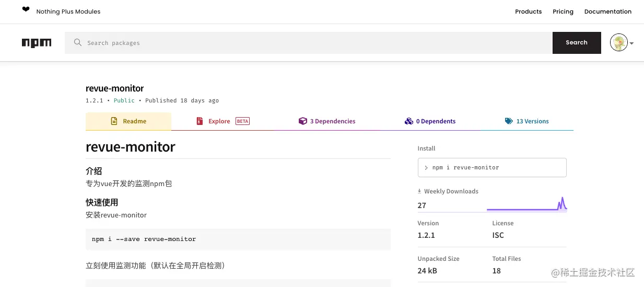The height and width of the screenshot is (287, 644).
Task: Click the 安装revue-monitor line
Action: point(116,215)
